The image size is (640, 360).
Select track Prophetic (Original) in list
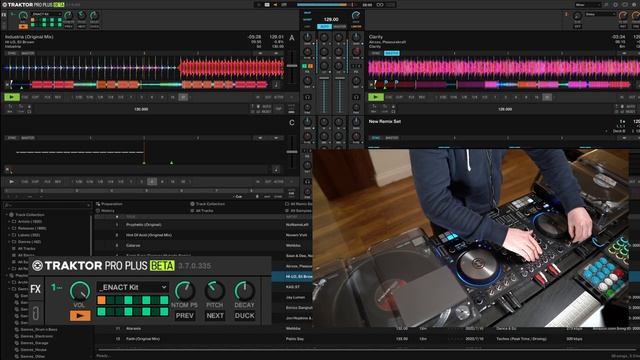tap(144, 224)
